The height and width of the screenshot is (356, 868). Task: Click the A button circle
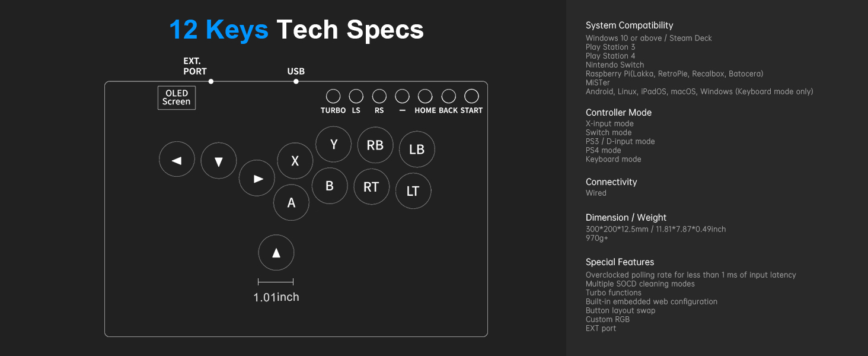pyautogui.click(x=291, y=202)
